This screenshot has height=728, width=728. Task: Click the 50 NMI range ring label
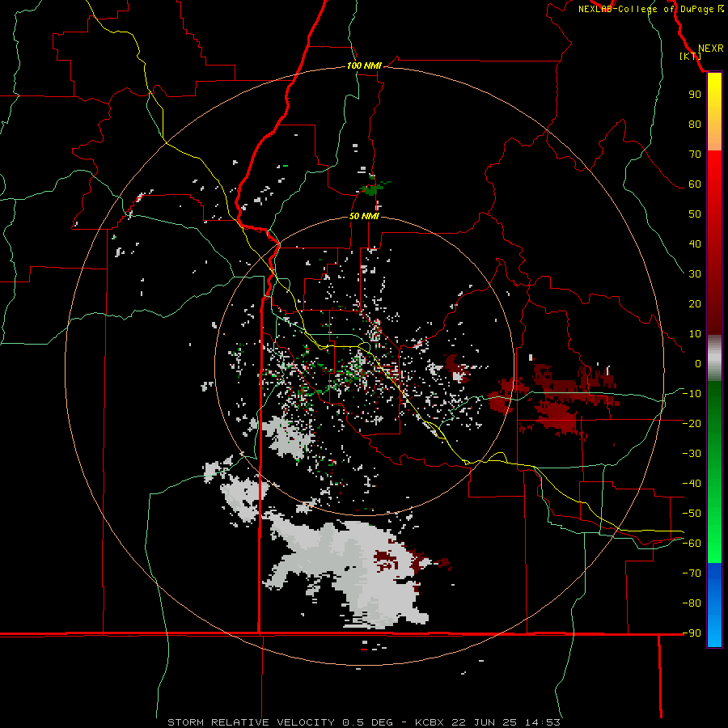[x=364, y=216]
